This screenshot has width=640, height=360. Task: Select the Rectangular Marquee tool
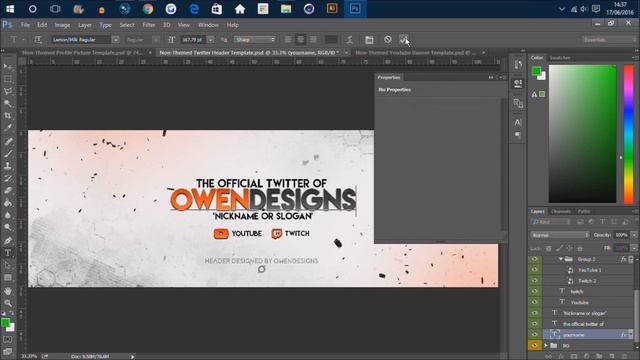click(x=8, y=79)
